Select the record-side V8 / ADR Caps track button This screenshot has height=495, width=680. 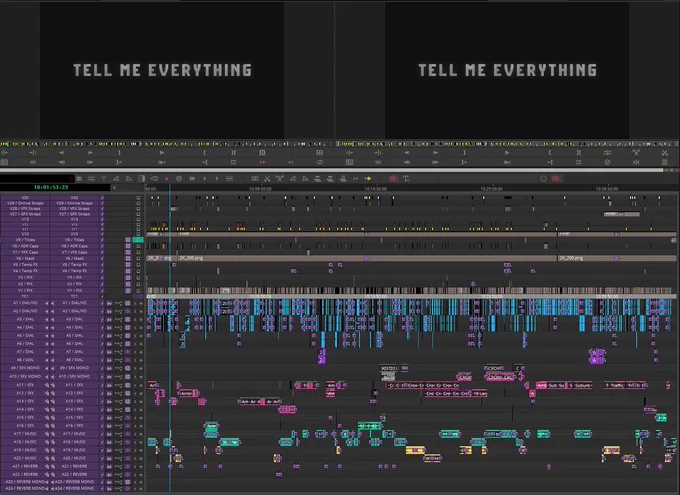tap(74, 246)
